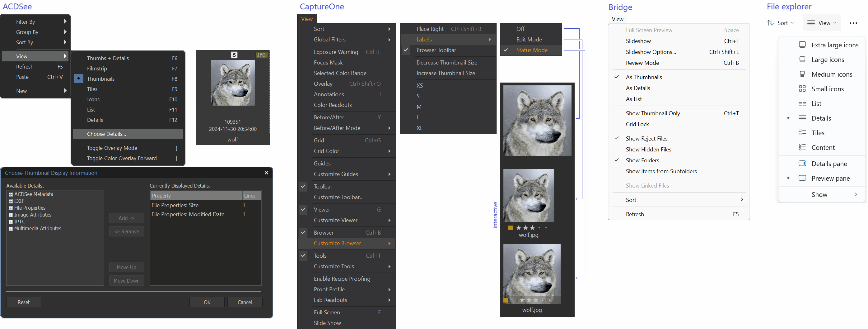Click the Move Up button
868x329 pixels.
(126, 267)
